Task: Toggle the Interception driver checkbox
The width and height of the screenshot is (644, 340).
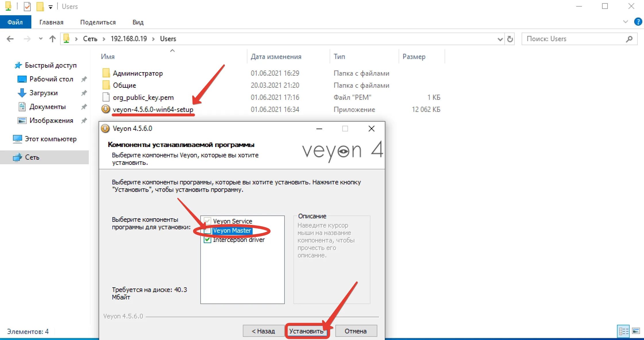Action: coord(207,240)
